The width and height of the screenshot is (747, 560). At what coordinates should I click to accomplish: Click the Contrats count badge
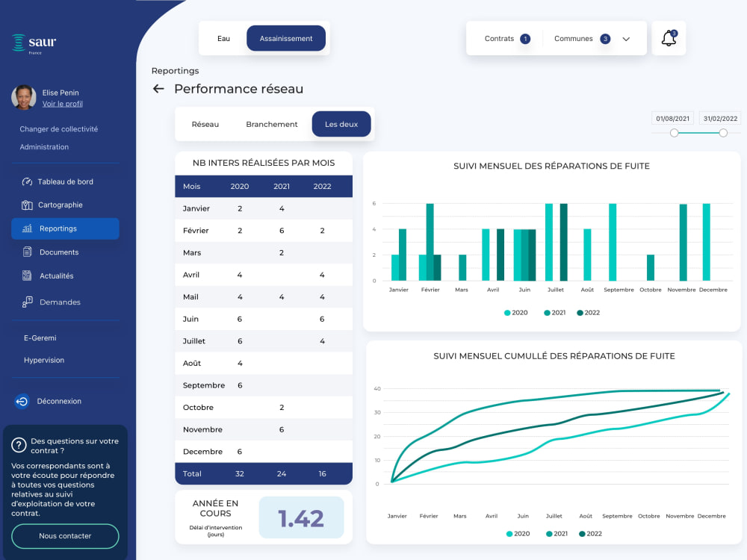pyautogui.click(x=525, y=39)
